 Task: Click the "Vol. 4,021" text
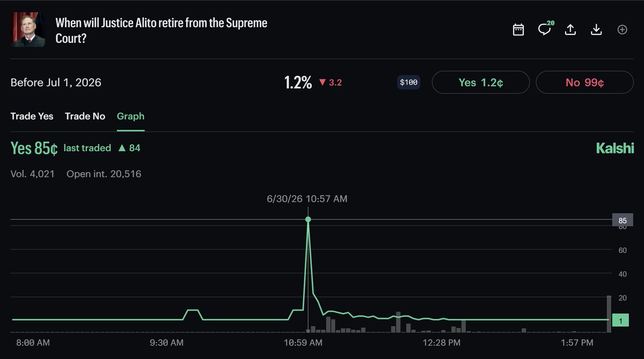coord(33,174)
